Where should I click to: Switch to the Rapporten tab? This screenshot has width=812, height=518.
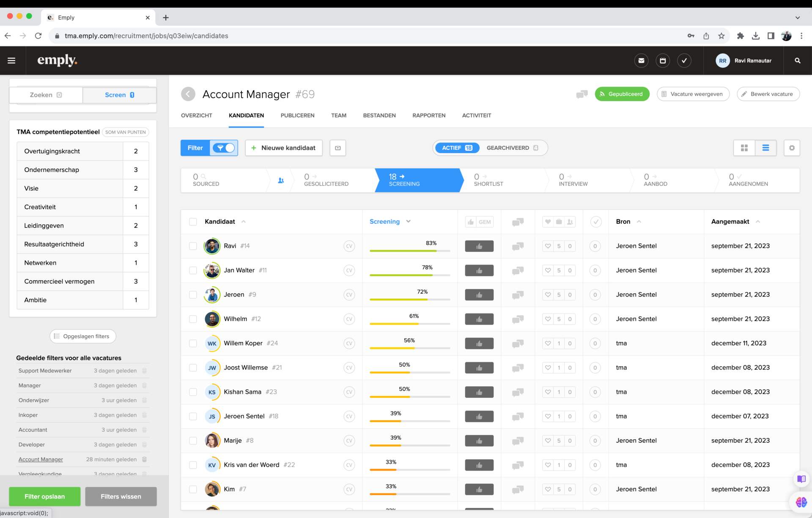[x=428, y=115]
